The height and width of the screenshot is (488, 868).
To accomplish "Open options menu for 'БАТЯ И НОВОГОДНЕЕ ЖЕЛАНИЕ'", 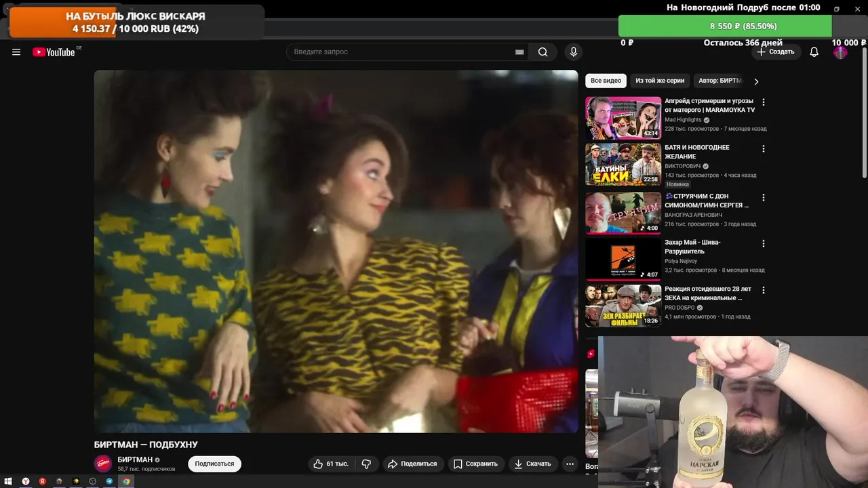I will (x=764, y=148).
